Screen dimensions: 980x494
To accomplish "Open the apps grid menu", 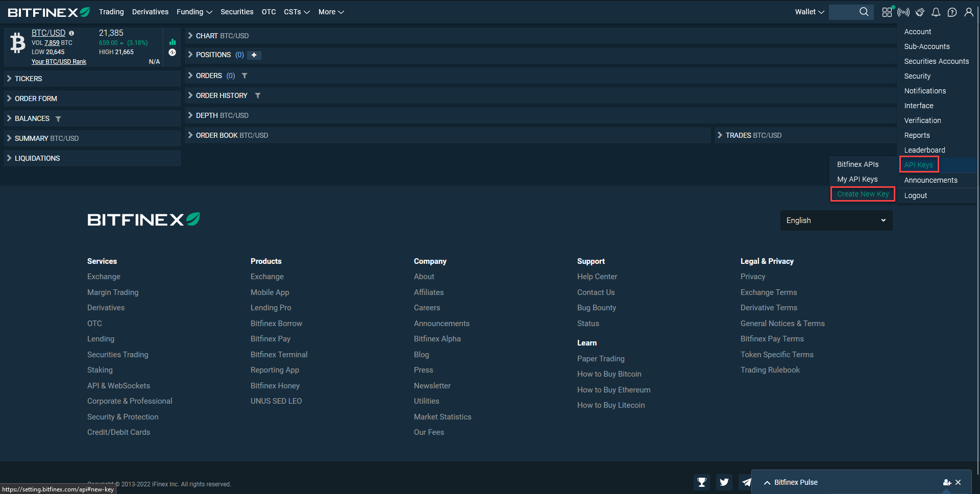I will tap(887, 12).
